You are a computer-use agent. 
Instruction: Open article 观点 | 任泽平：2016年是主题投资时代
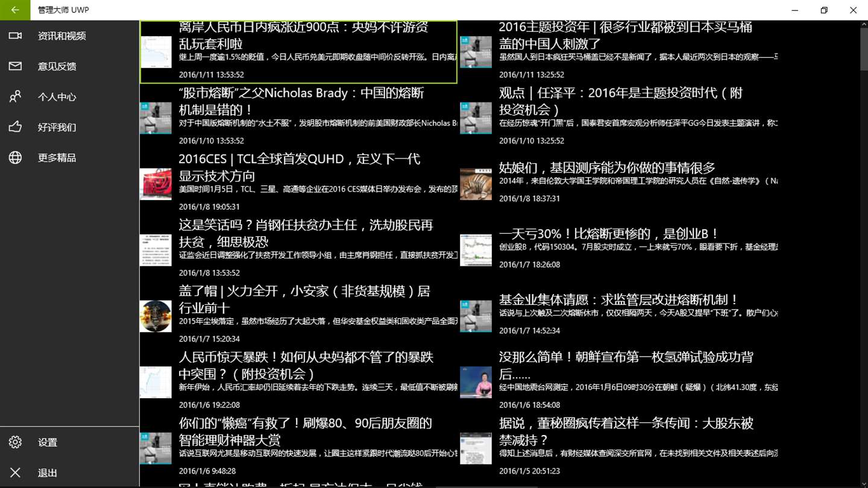618,118
